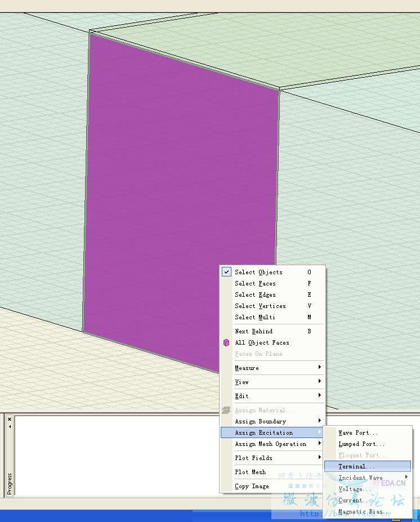Select Wave Port excitation
The height and width of the screenshot is (522, 420).
pos(368,432)
